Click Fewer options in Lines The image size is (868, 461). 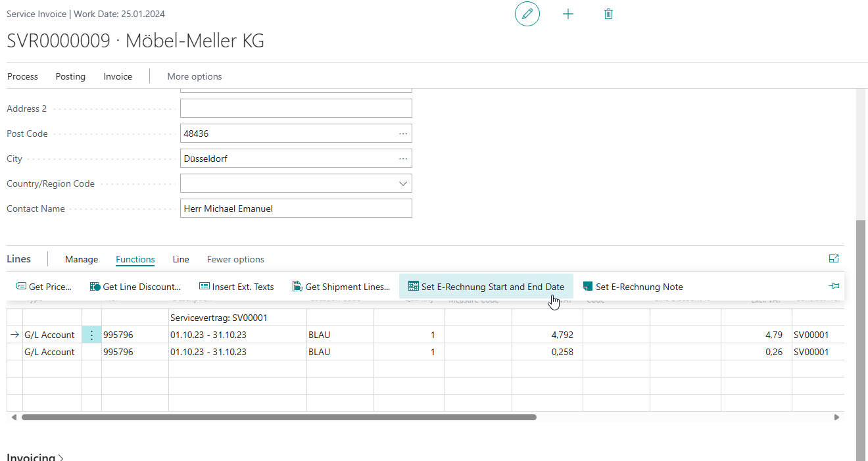[x=235, y=259]
